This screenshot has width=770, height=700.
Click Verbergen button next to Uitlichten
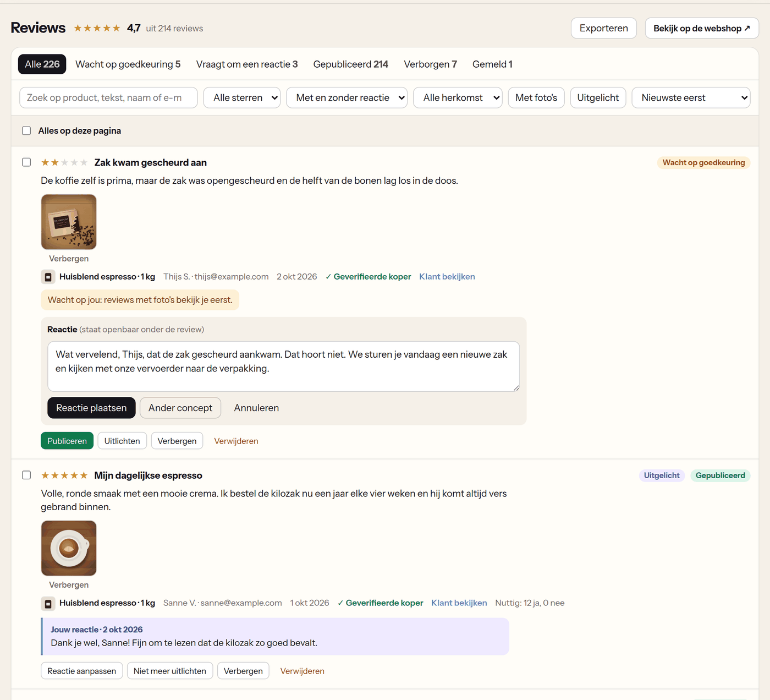(177, 441)
